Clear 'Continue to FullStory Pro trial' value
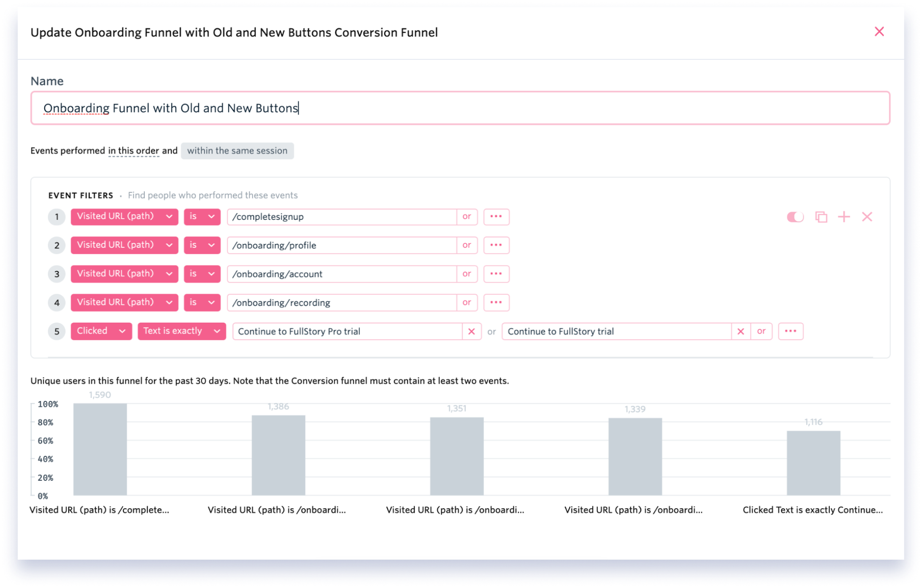 pyautogui.click(x=471, y=331)
